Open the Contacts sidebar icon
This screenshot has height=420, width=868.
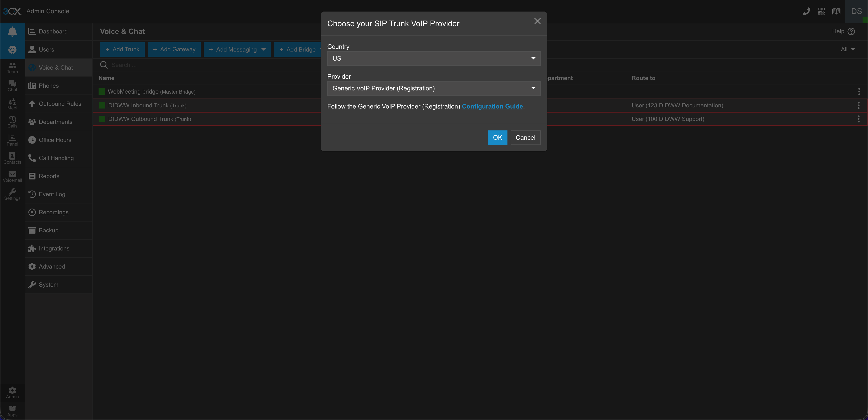(12, 158)
